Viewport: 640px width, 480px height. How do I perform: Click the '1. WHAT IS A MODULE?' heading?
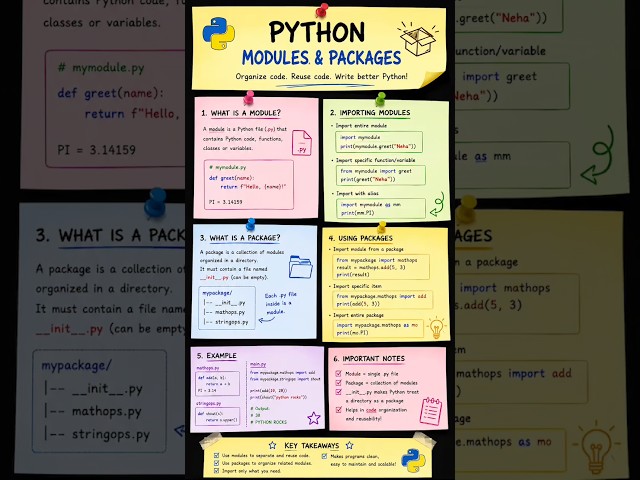click(241, 113)
